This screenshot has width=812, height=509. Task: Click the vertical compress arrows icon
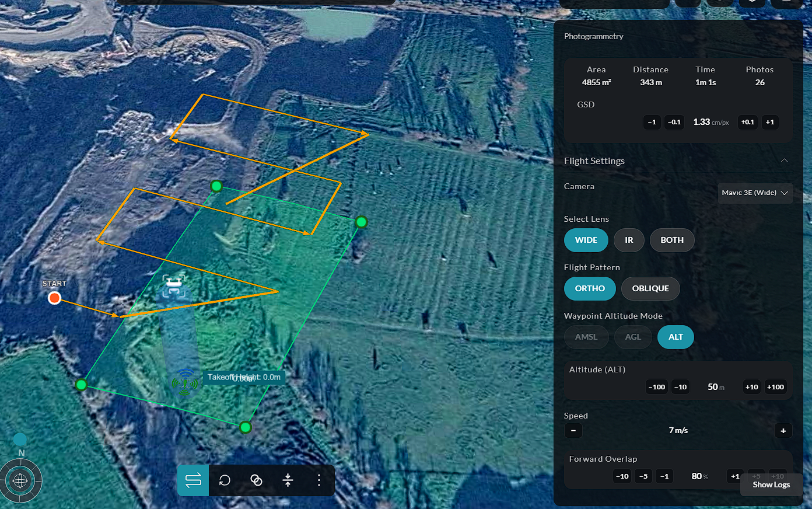[x=288, y=480]
